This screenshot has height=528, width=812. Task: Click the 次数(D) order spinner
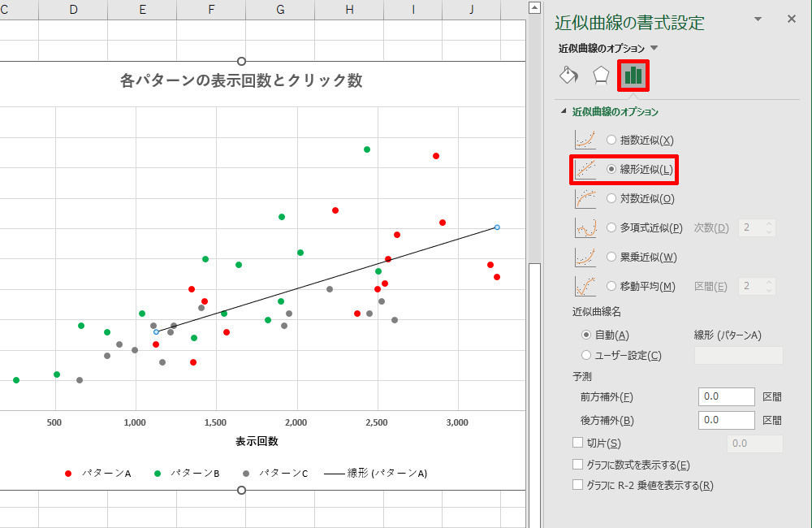[x=769, y=227]
